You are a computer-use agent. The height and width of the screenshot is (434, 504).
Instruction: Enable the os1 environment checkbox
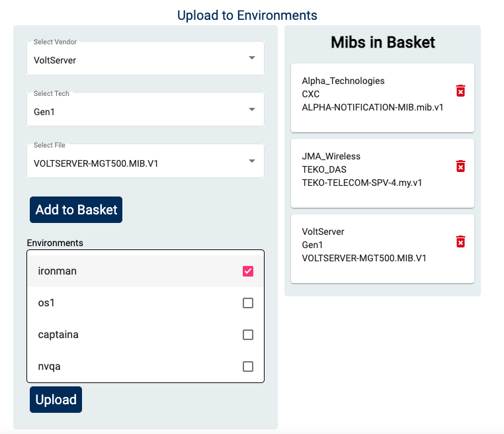(x=248, y=303)
